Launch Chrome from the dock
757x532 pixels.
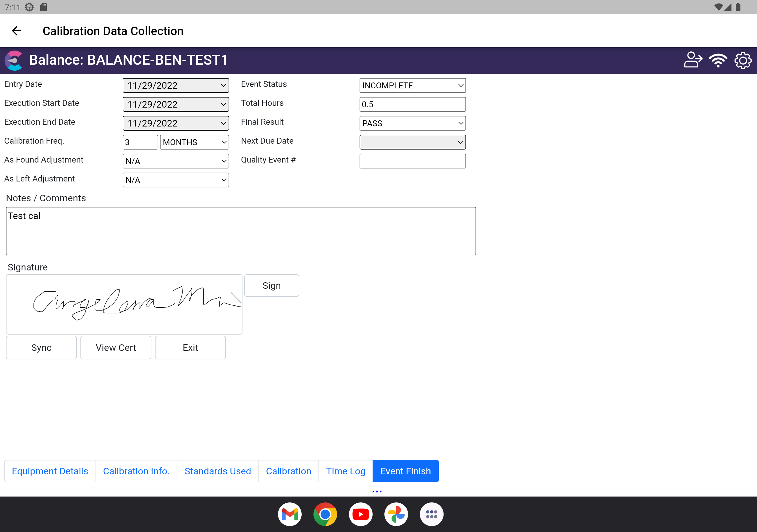pos(325,514)
